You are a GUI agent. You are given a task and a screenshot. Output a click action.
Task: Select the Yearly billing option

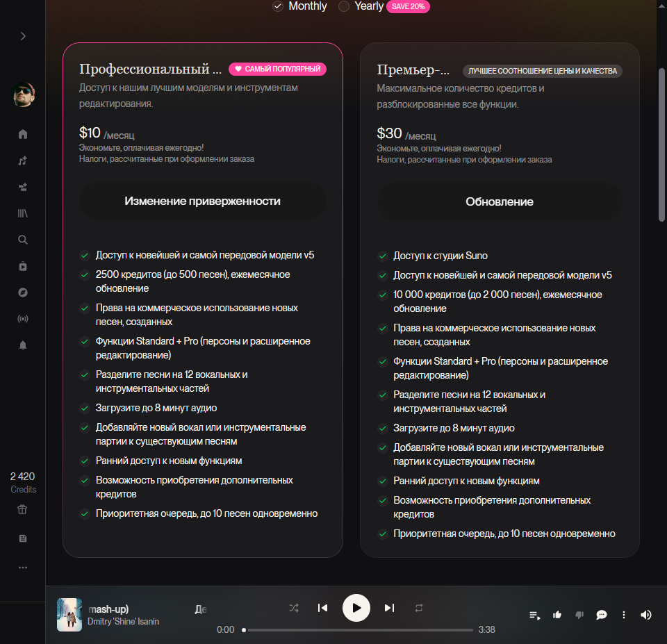(x=361, y=6)
